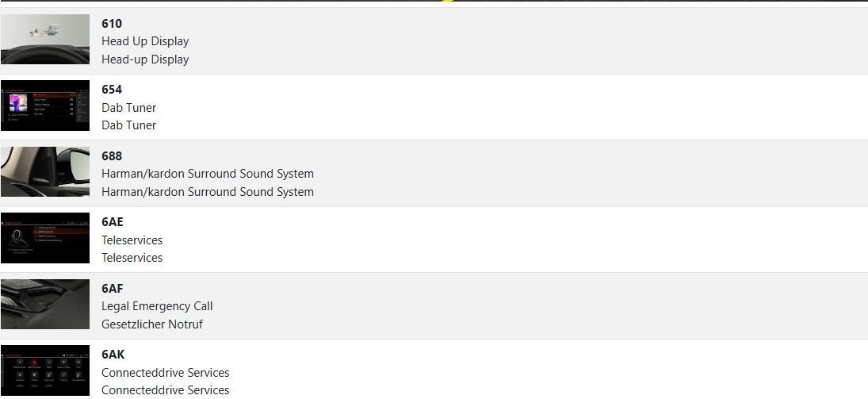
Task: Click the thumbnail beside code 6AE
Action: (45, 237)
